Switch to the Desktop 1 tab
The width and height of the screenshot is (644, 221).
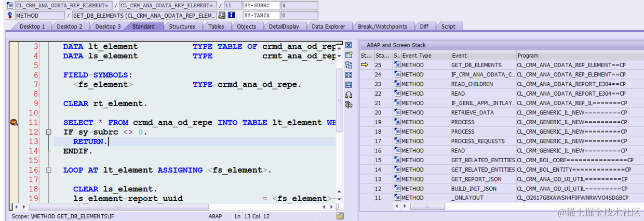tap(32, 27)
